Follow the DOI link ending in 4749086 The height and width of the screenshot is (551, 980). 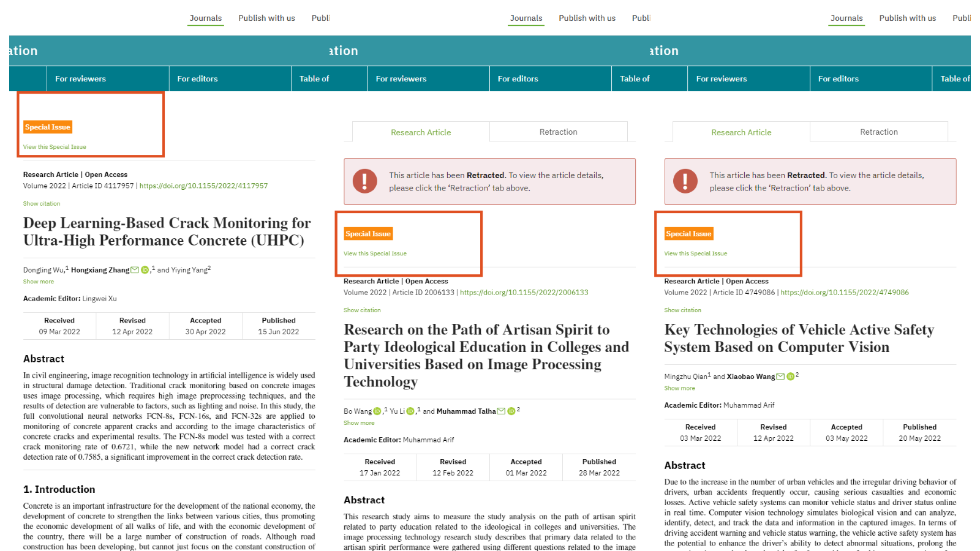point(844,293)
